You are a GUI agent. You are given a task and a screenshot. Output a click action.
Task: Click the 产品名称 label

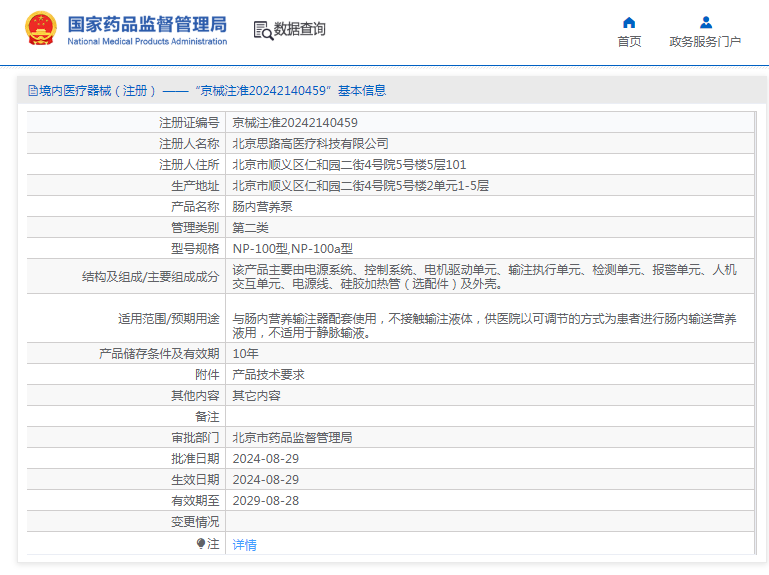195,207
